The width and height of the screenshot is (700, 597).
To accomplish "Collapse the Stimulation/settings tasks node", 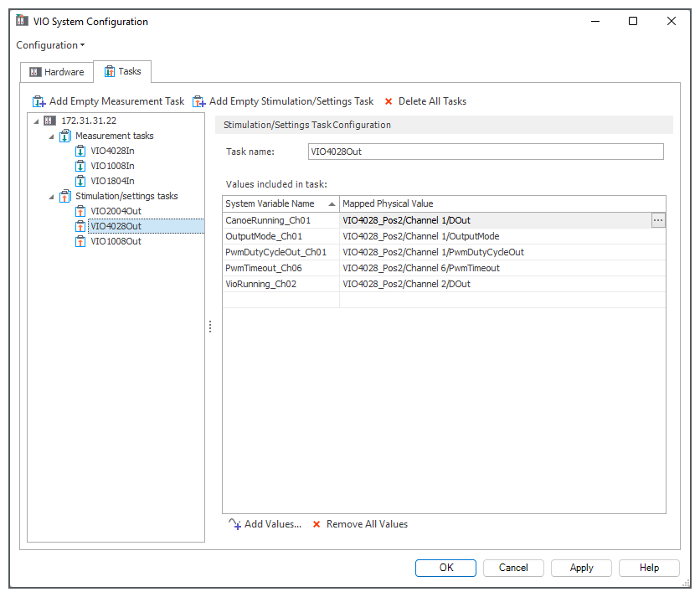I will tap(51, 197).
